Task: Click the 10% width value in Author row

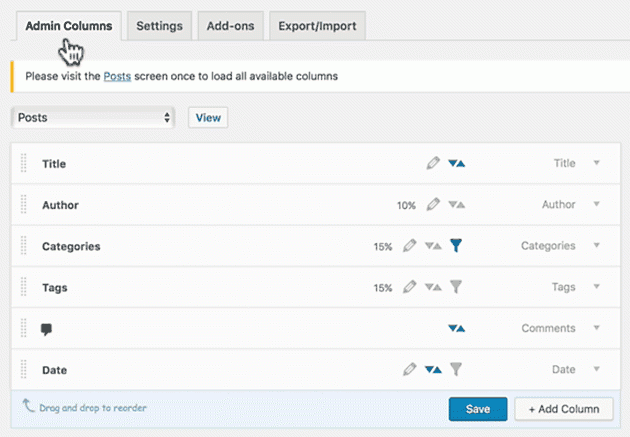Action: (406, 206)
